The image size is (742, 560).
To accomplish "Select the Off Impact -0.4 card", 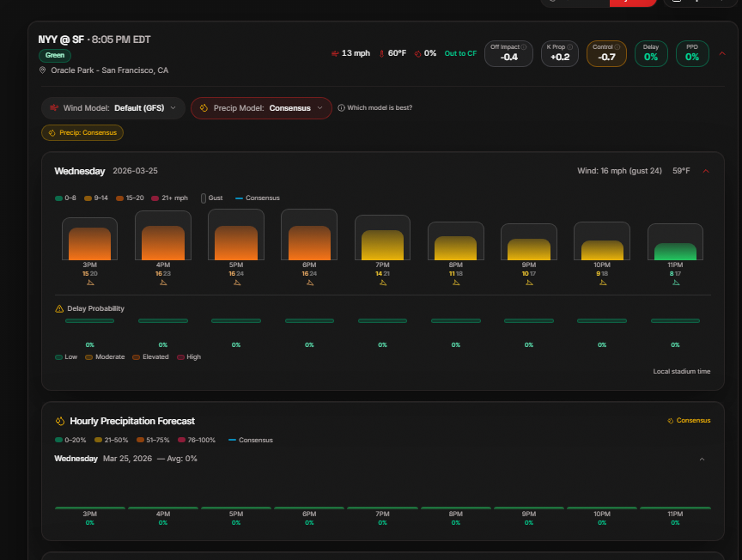I will pyautogui.click(x=508, y=53).
